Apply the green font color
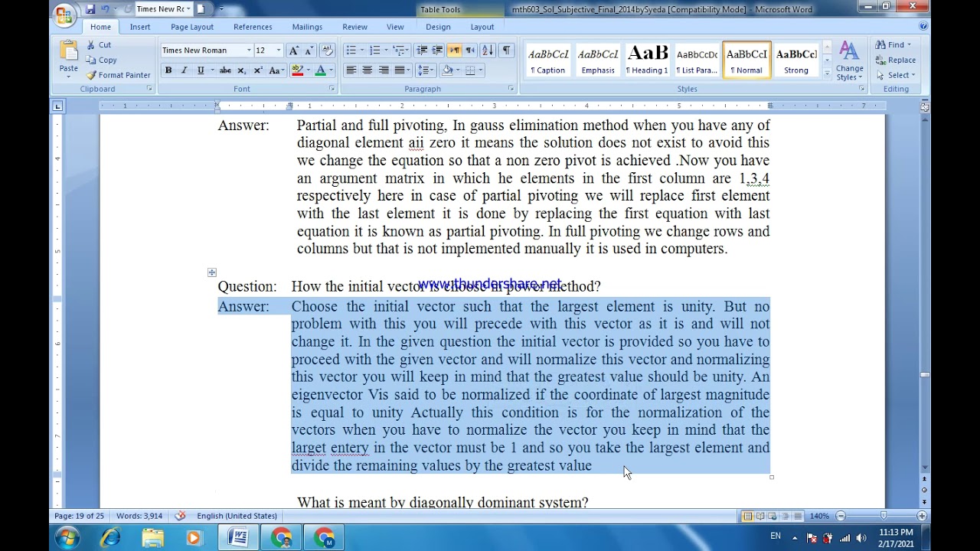This screenshot has width=980, height=551. pyautogui.click(x=321, y=70)
